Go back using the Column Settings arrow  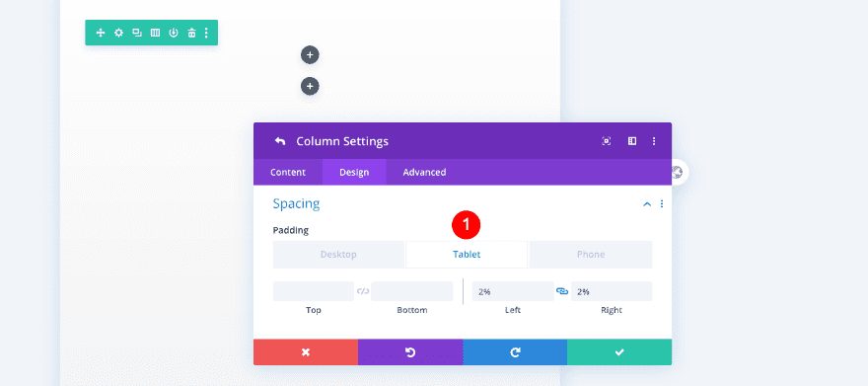(280, 141)
